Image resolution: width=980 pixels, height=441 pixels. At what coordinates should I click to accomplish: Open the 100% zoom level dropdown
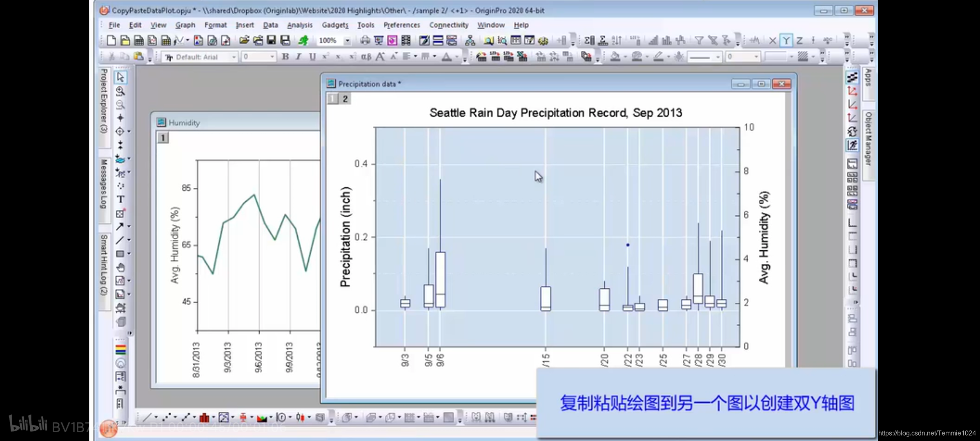point(347,40)
